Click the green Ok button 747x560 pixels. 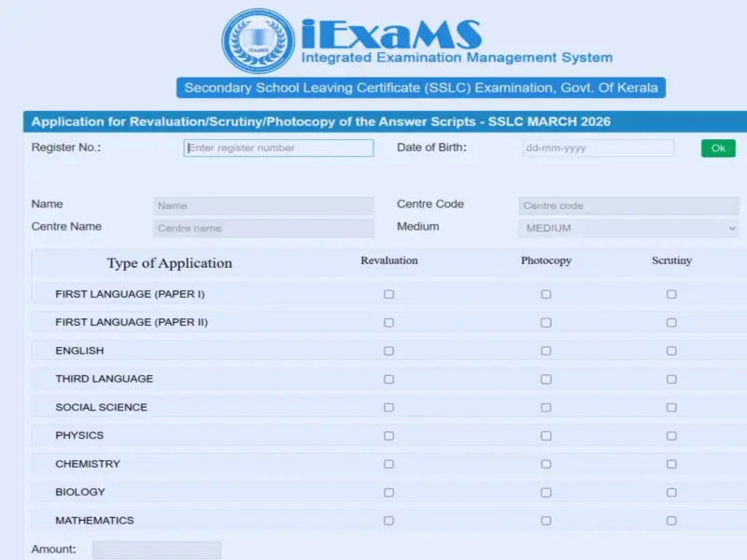point(718,148)
